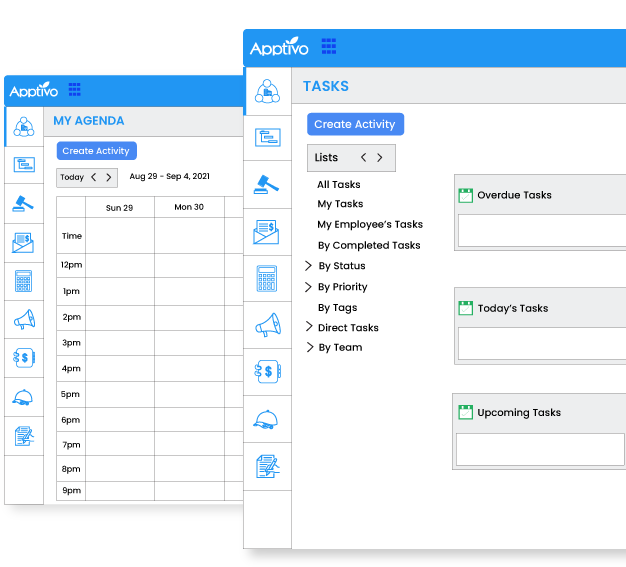Click the Mon 30 column header
Image resolution: width=626 pixels, height=567 pixels.
point(189,207)
